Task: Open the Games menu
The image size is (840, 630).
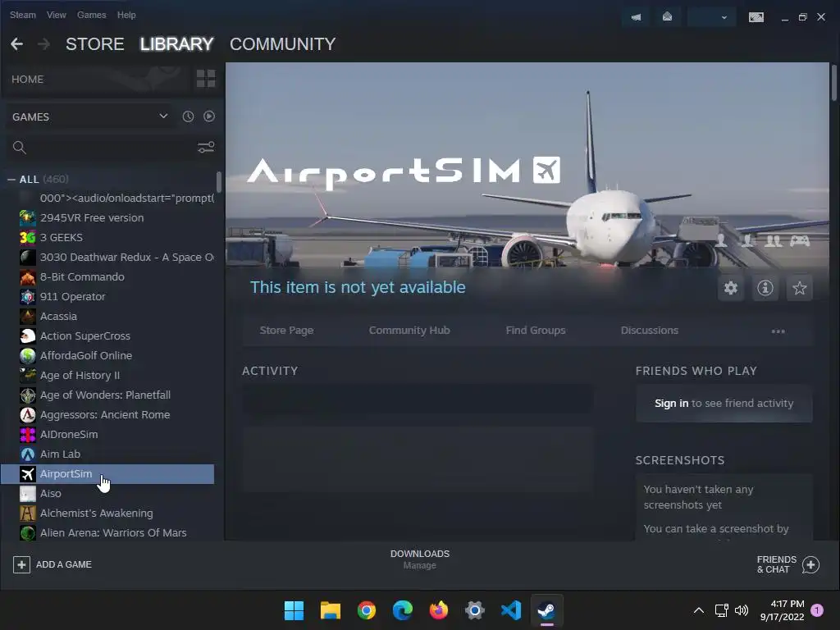Action: pos(92,15)
